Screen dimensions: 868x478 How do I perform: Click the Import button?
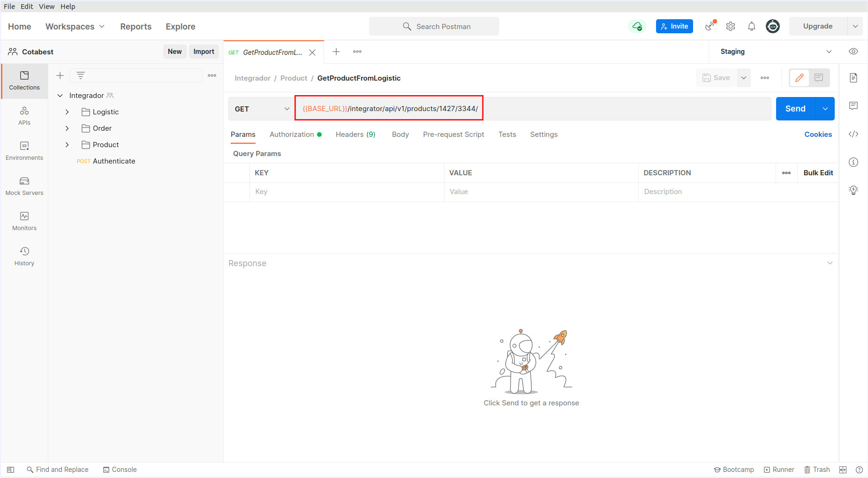(x=204, y=52)
